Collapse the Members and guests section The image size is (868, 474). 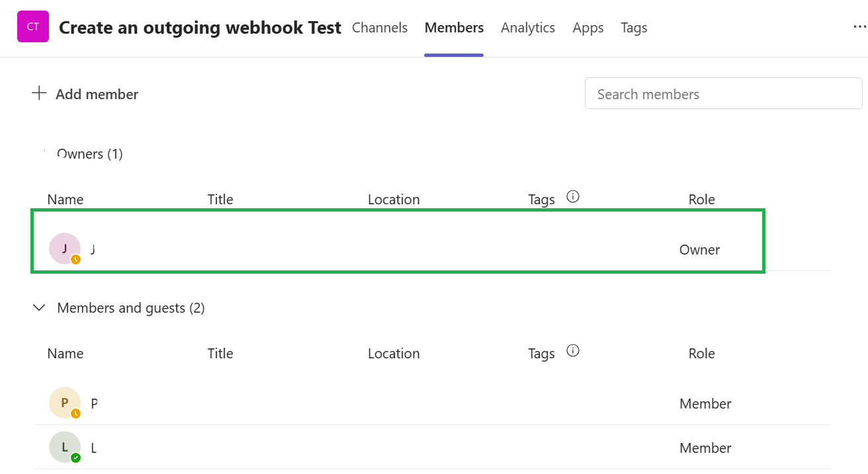(40, 308)
